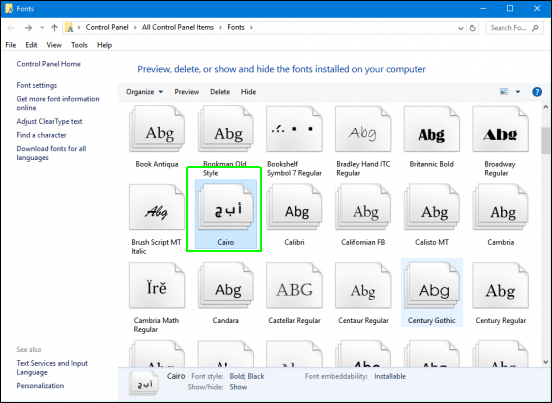Screen dimensions: 552x403
Task: Go up one folder level arrow
Action: coord(54,28)
